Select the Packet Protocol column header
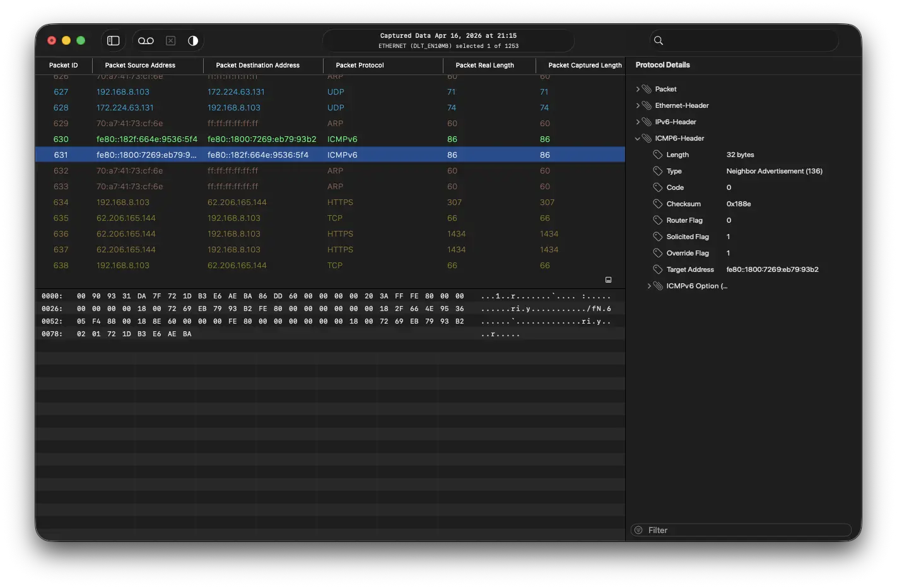 [360, 65]
